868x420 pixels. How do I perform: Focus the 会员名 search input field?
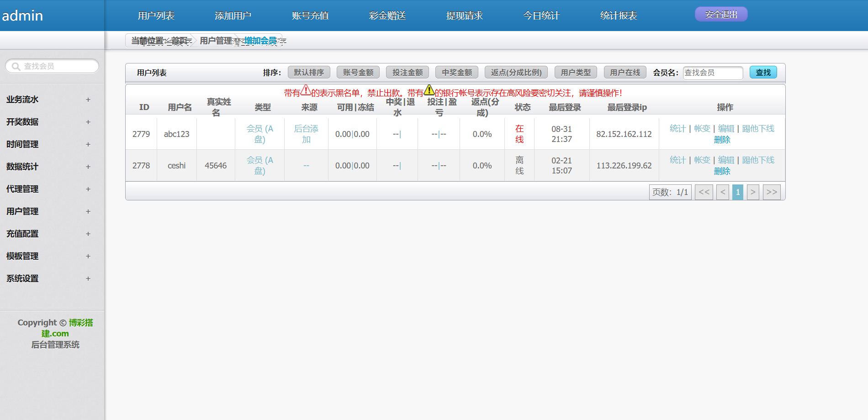pos(712,73)
